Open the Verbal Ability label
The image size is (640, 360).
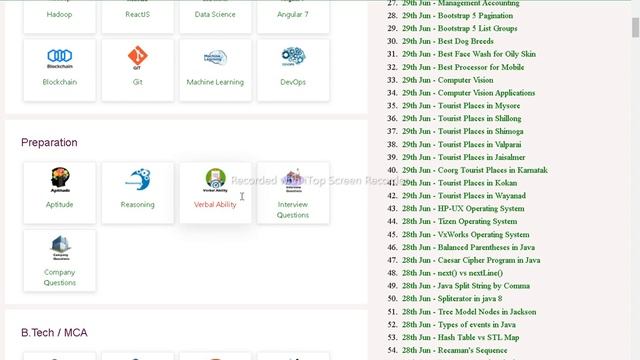(x=215, y=204)
